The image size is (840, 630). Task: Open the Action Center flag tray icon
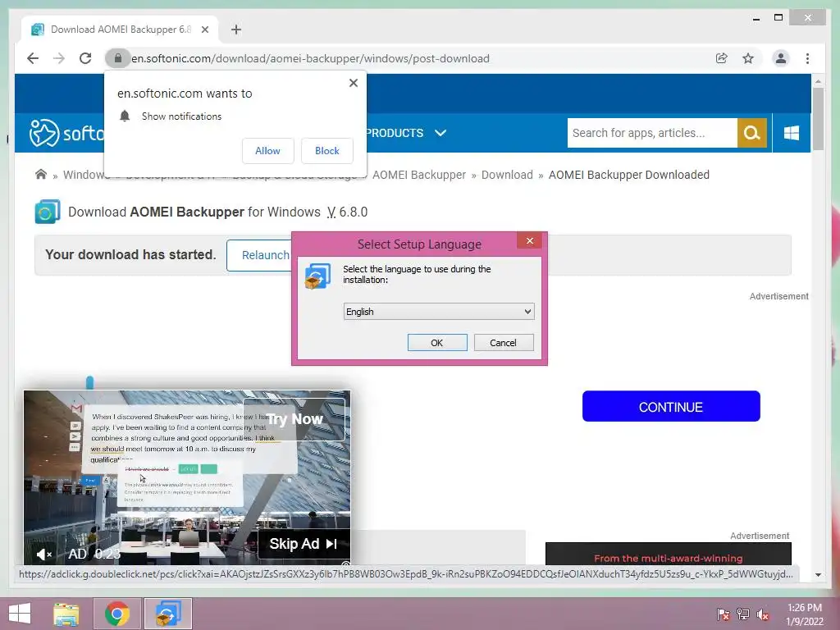(x=723, y=614)
